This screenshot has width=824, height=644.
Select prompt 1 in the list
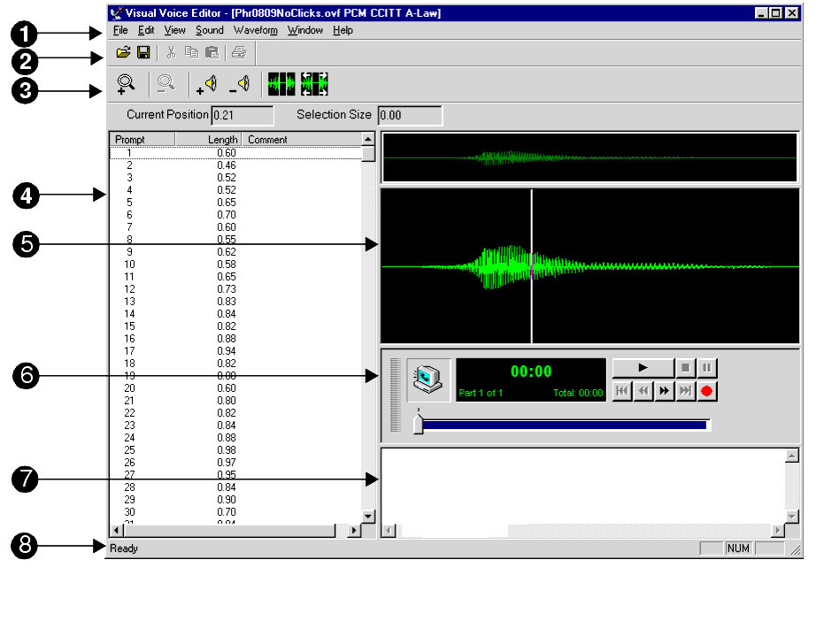[236, 153]
